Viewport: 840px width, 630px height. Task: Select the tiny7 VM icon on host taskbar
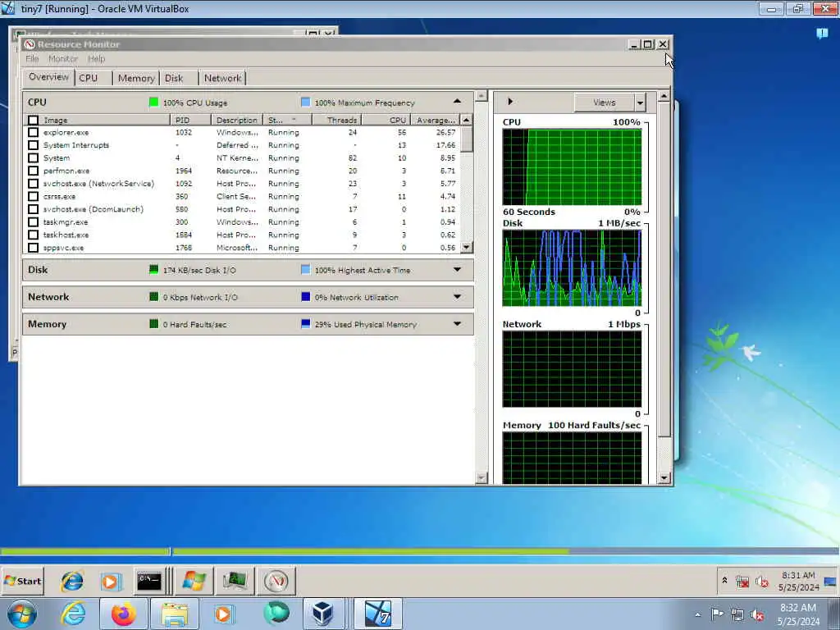point(377,614)
